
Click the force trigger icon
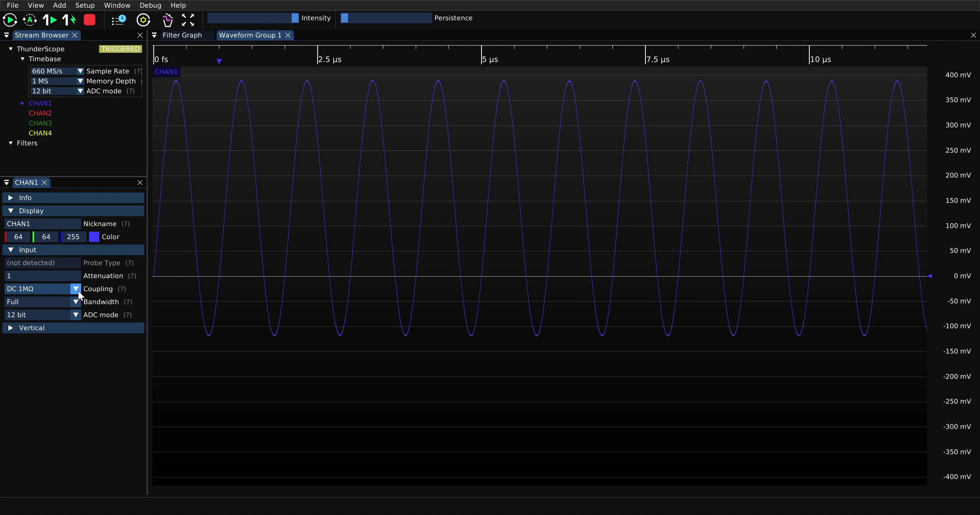tap(70, 20)
